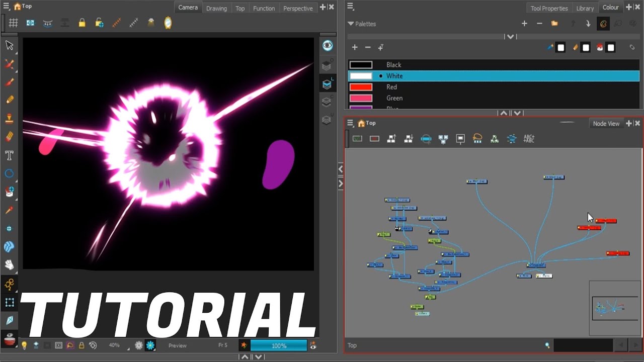This screenshot has height=362, width=644.
Task: Select the Pencil tool in Tools sidebar
Action: [9, 100]
